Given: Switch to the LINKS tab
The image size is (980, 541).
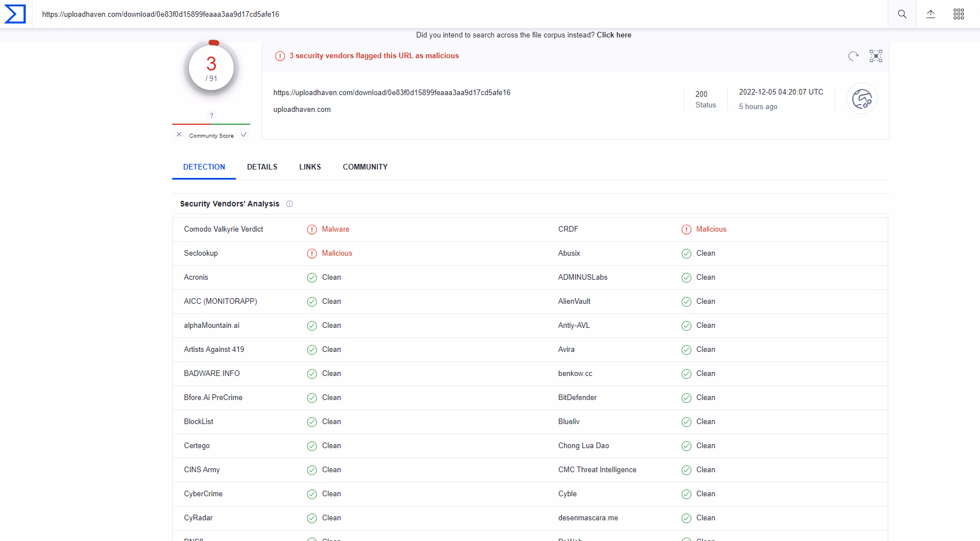Looking at the screenshot, I should pos(310,167).
